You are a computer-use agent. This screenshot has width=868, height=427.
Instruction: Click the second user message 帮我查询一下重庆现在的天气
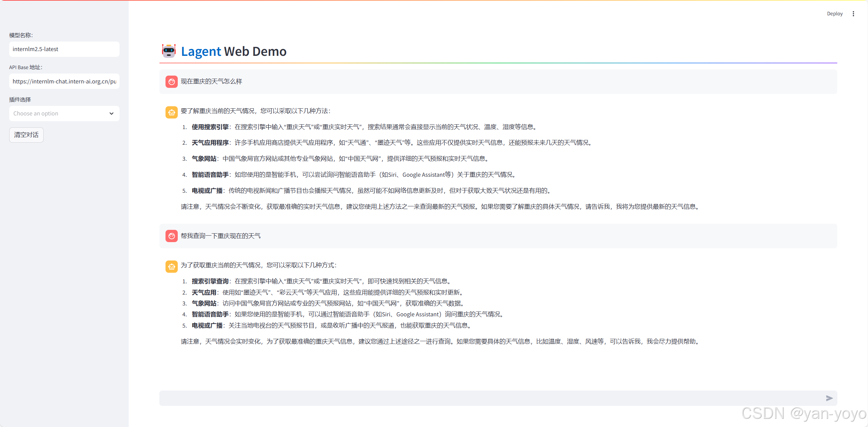pyautogui.click(x=220, y=236)
